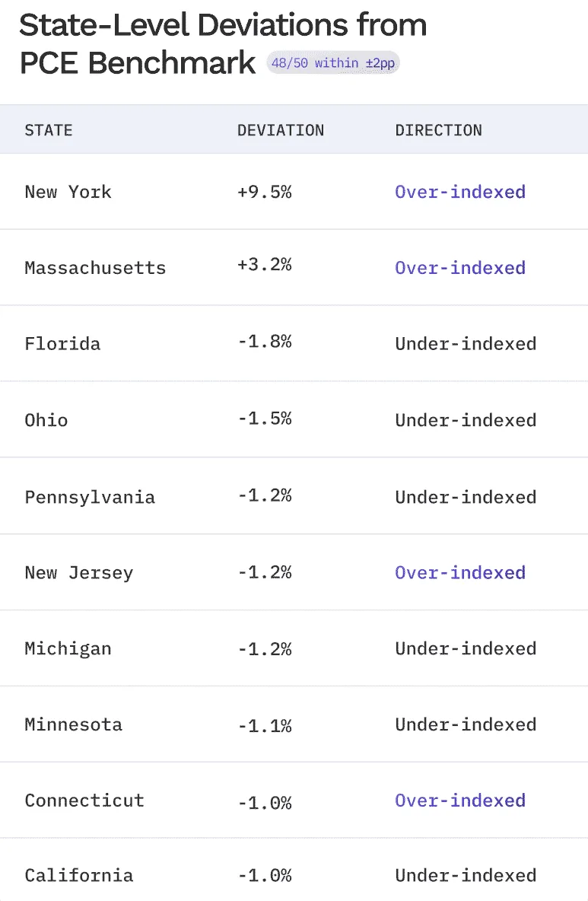This screenshot has width=588, height=901.
Task: Click New Jersey's Over-indexed label
Action: (x=460, y=572)
